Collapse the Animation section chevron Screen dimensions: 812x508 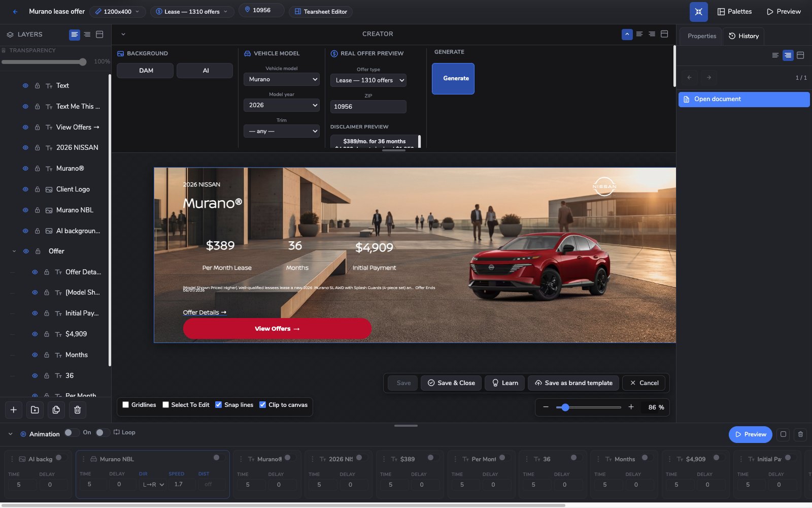point(10,434)
